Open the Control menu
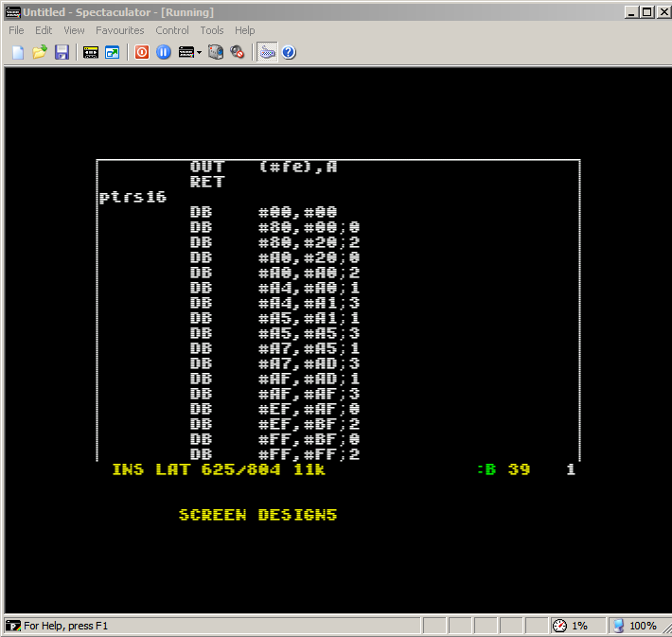Viewport: 672px width, 637px height. tap(172, 30)
